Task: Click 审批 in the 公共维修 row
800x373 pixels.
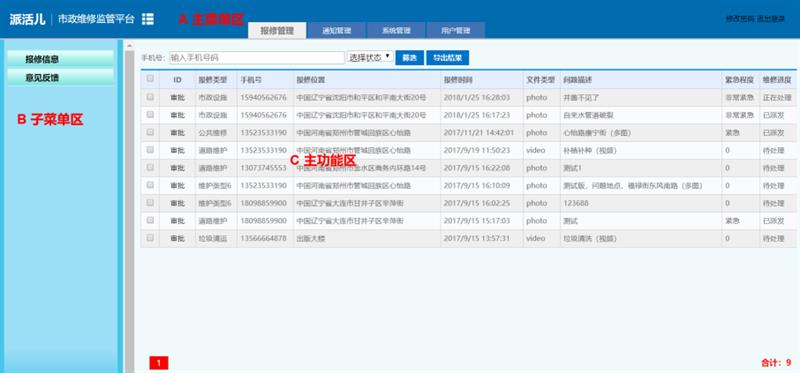Action: click(178, 133)
